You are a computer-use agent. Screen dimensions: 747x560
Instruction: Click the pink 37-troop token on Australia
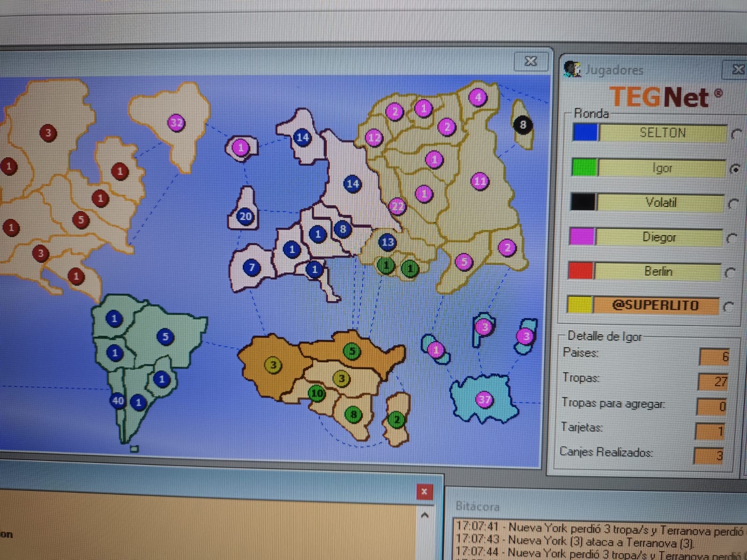[x=484, y=399]
